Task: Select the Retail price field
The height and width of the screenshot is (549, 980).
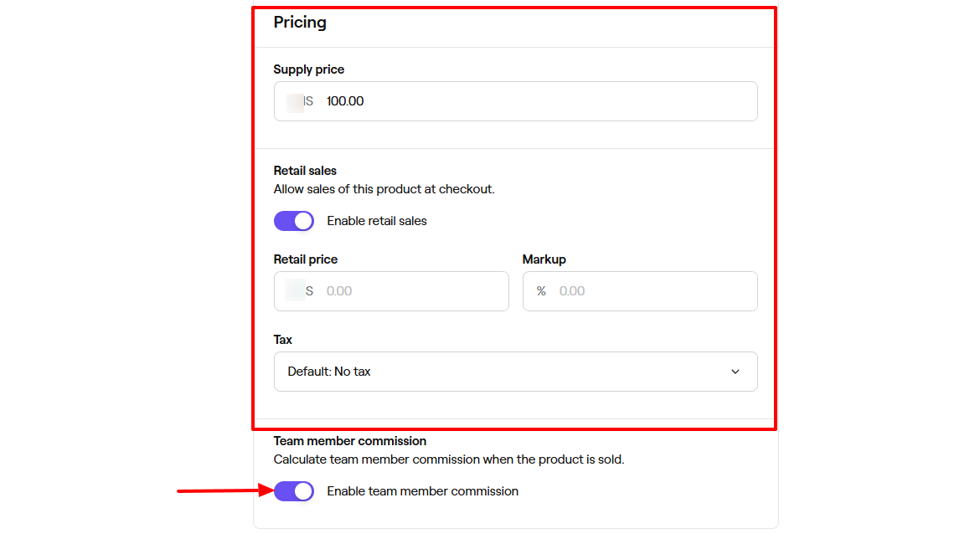Action: point(391,290)
